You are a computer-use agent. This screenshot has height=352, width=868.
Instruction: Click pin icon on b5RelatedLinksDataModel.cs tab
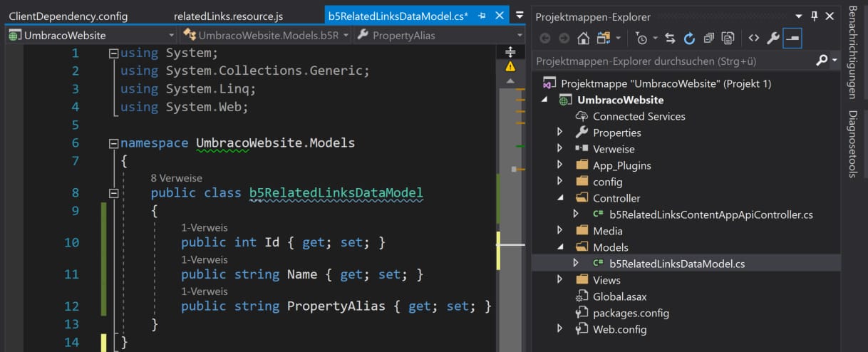[482, 16]
